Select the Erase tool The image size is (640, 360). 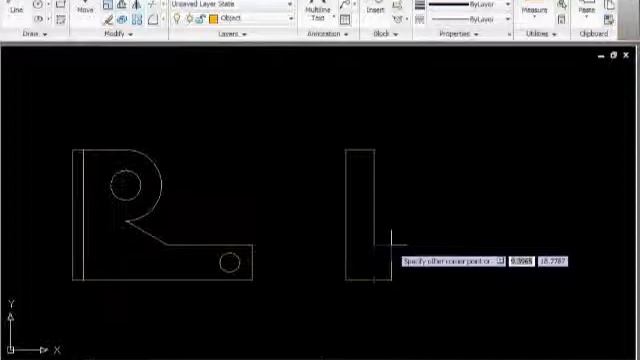108,19
